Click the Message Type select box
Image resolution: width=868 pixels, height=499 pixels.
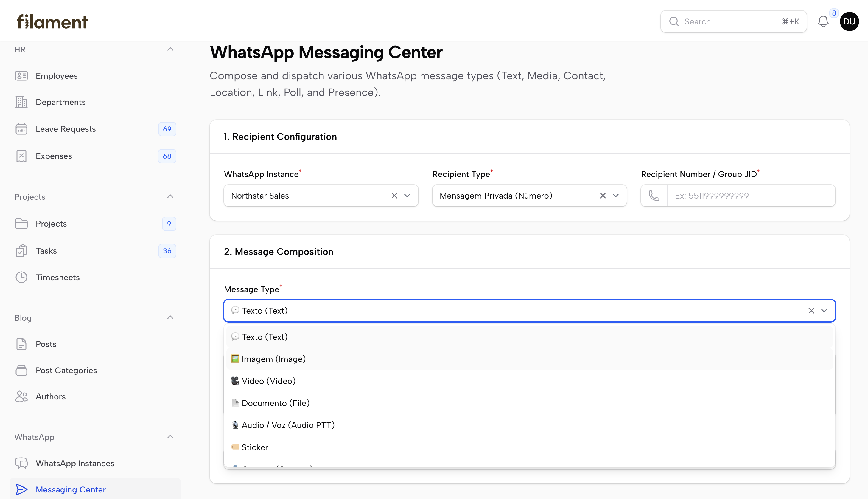(529, 311)
